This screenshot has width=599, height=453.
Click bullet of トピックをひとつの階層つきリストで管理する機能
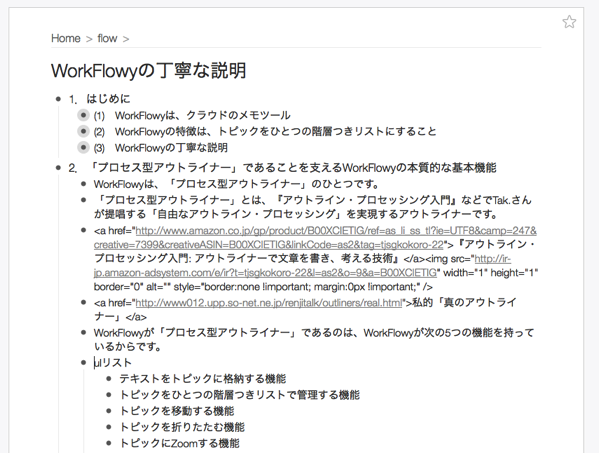[x=109, y=395]
